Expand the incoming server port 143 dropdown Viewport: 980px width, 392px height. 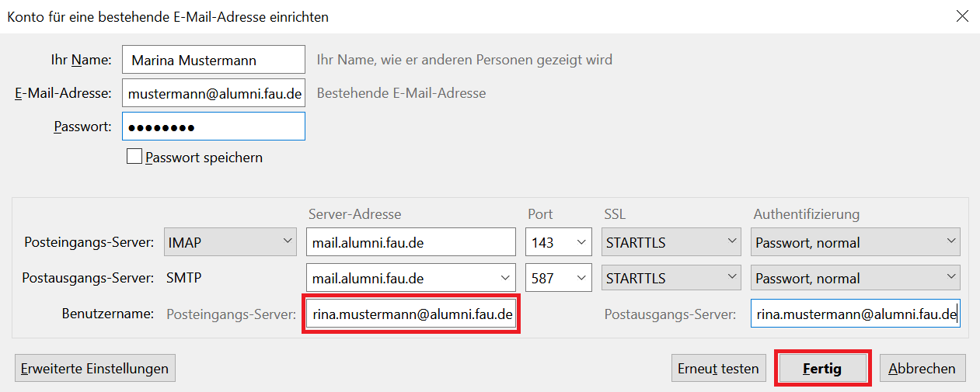point(558,242)
